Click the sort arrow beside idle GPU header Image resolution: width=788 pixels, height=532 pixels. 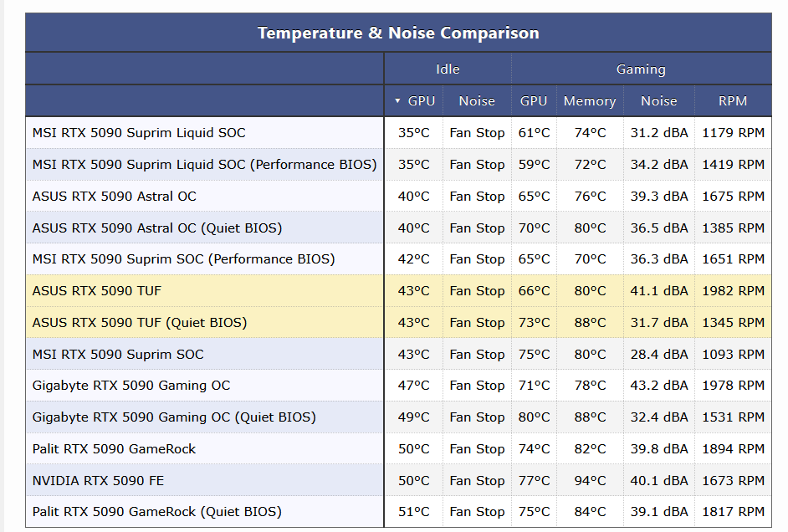(397, 101)
